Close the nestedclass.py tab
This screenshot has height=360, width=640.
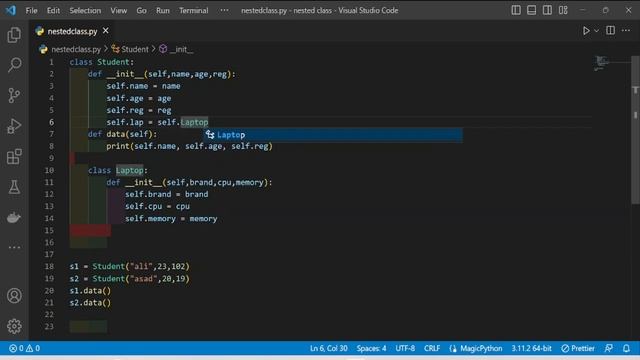pyautogui.click(x=106, y=31)
